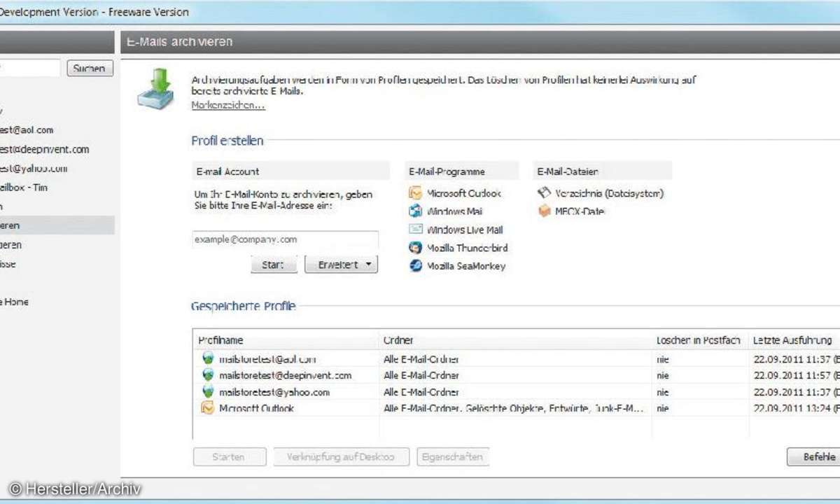Click Verknüpfung auf Desktop button
The image size is (840, 504).
point(342,457)
